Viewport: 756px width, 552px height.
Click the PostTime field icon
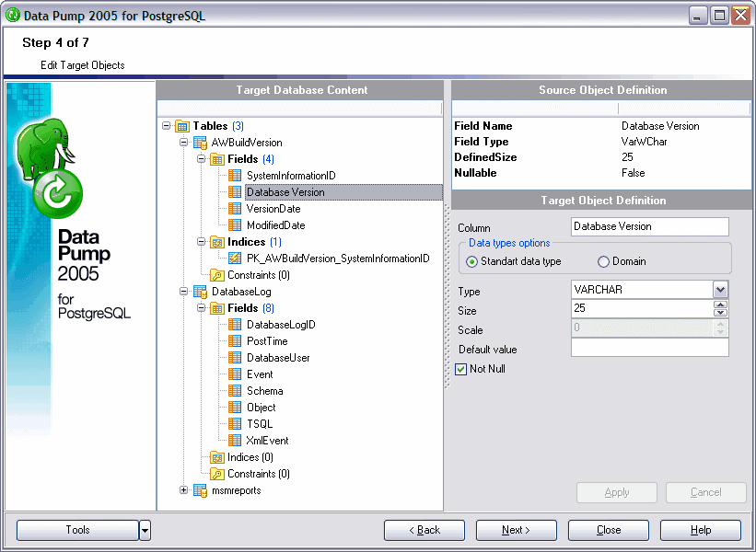tap(235, 341)
